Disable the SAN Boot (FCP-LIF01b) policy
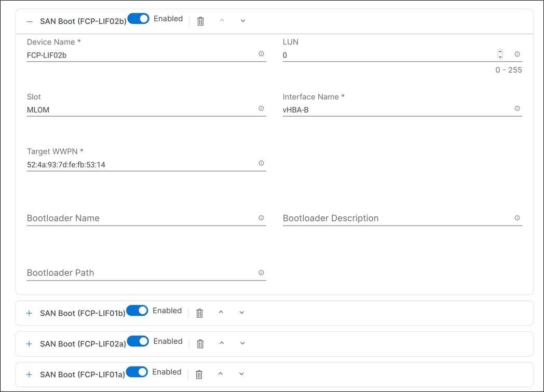Screen dimensions: 544x392 137,310
